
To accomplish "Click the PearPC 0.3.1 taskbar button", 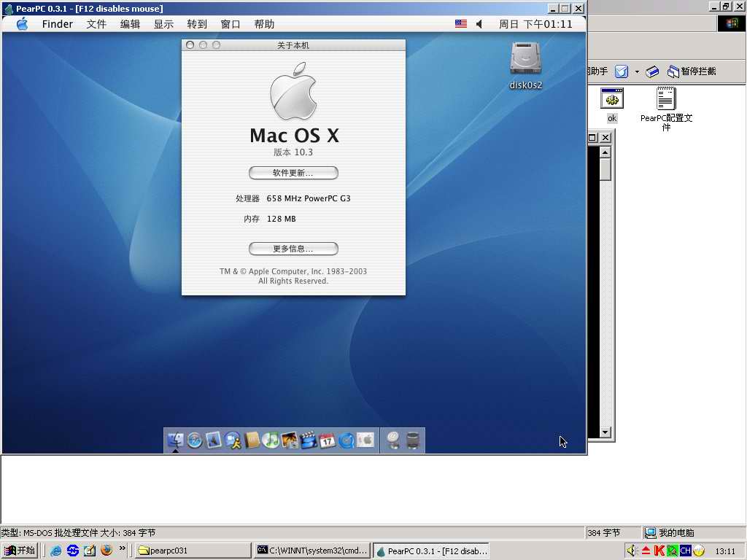I will (x=431, y=551).
